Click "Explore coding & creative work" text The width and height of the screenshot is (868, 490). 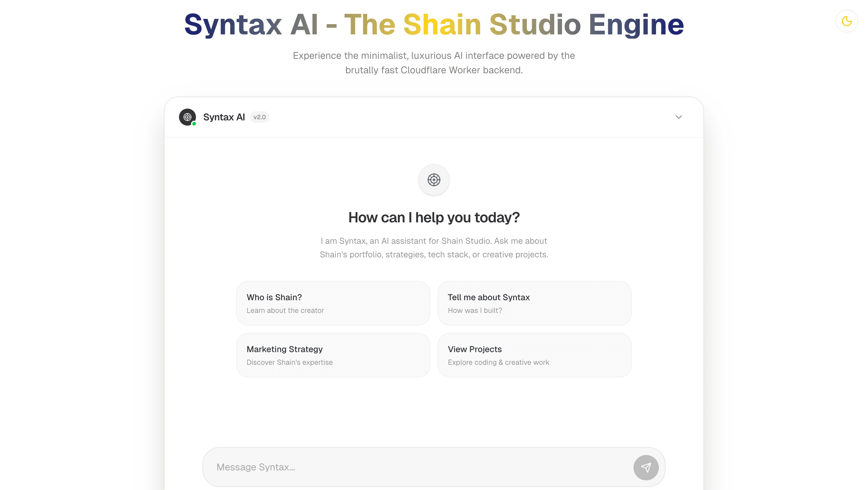click(498, 362)
